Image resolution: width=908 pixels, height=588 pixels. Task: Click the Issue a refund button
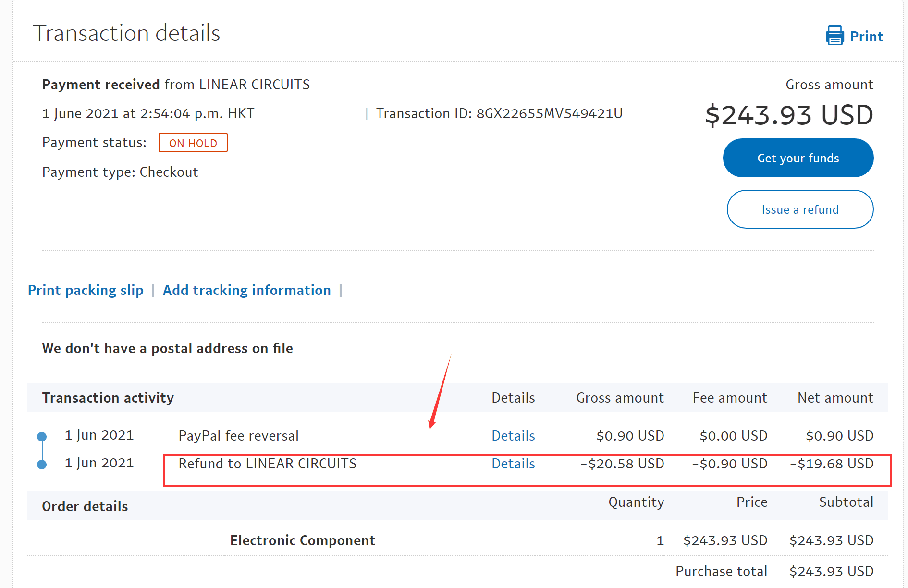click(x=800, y=209)
